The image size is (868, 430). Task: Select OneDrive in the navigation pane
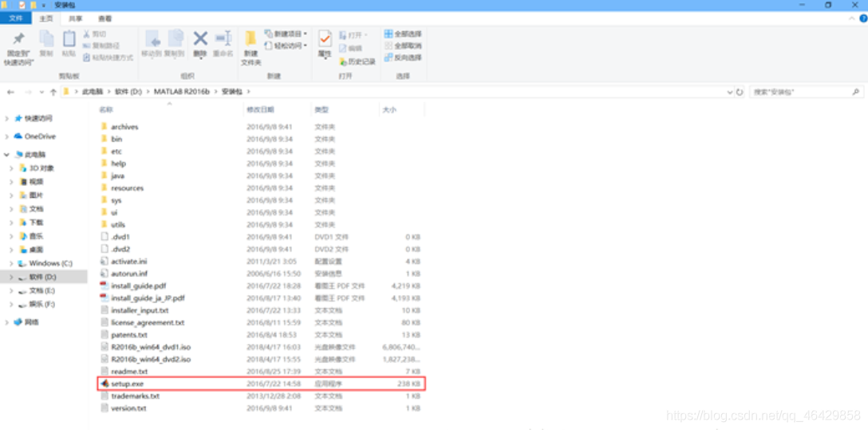(x=35, y=136)
